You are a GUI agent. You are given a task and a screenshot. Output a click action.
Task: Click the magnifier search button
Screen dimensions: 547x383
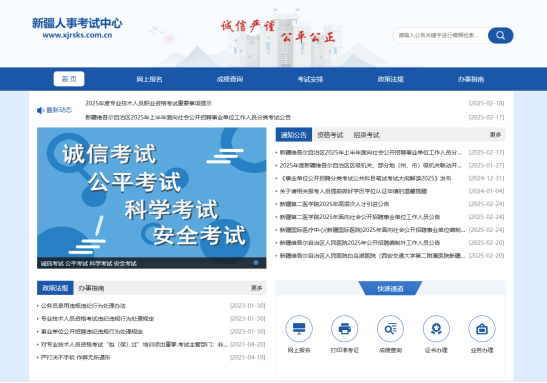(x=500, y=35)
